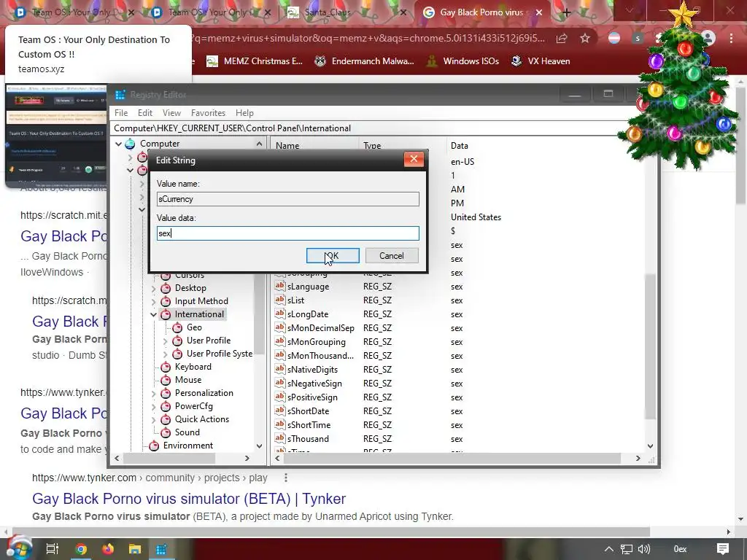Open Chrome from the taskbar

pos(81,549)
